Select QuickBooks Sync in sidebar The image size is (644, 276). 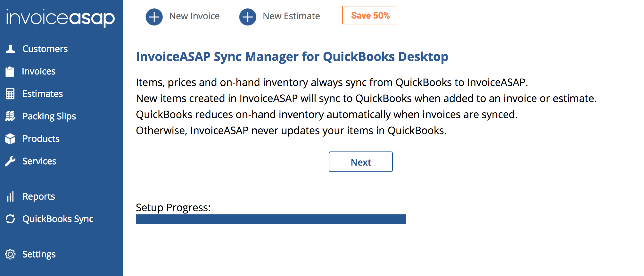(58, 219)
